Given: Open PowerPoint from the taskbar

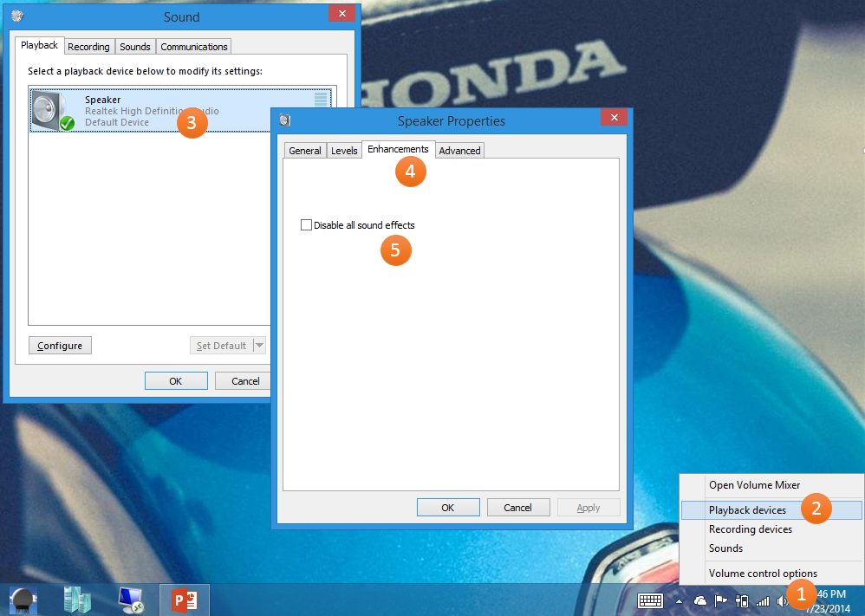Looking at the screenshot, I should pos(185,600).
